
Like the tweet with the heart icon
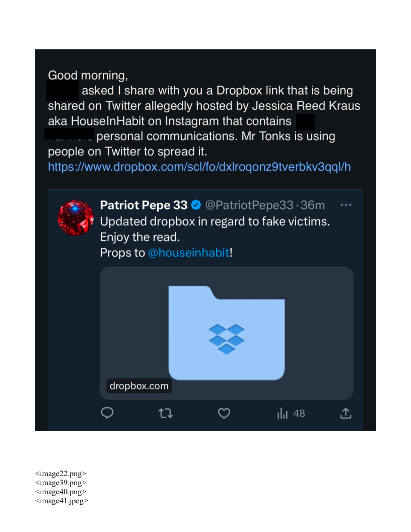[224, 414]
